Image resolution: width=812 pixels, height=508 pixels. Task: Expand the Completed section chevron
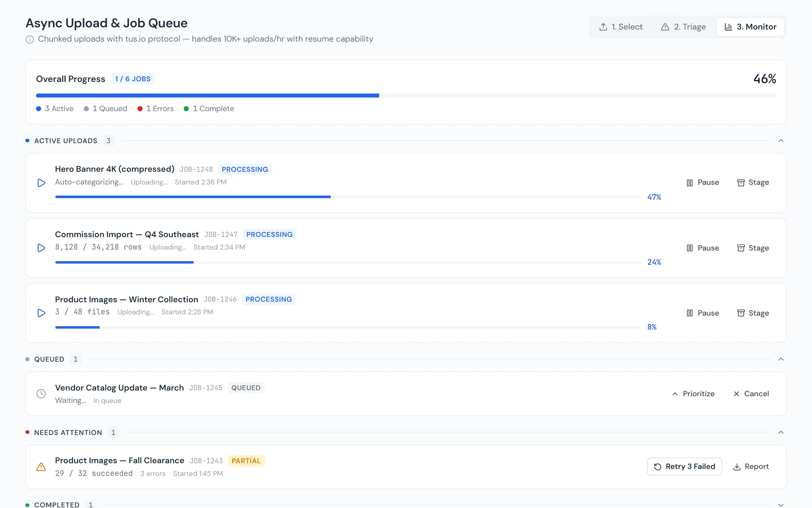coord(781,505)
